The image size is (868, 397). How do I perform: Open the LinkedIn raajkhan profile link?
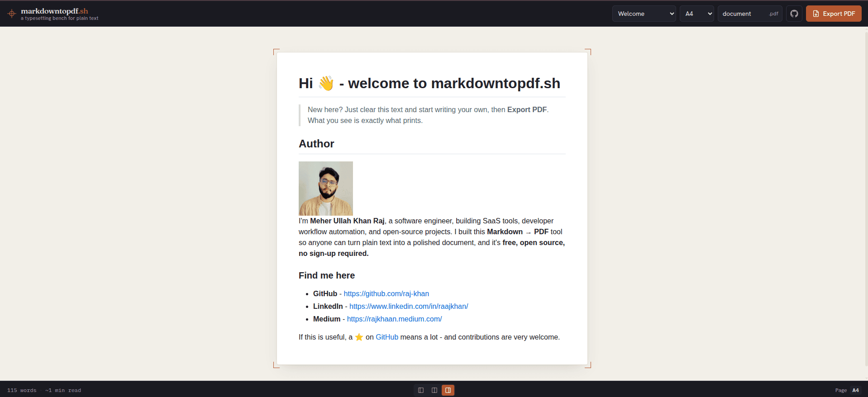(x=409, y=307)
